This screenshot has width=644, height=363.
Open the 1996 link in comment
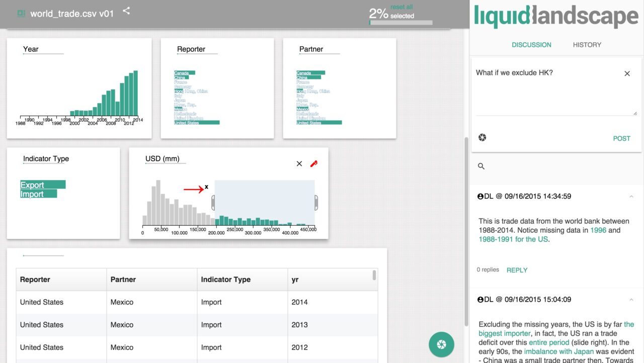click(x=598, y=230)
